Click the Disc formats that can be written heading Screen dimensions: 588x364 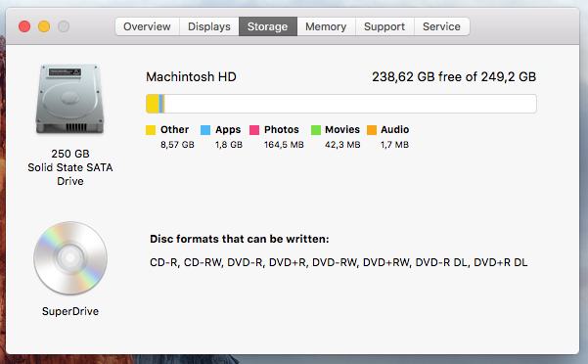click(240, 239)
